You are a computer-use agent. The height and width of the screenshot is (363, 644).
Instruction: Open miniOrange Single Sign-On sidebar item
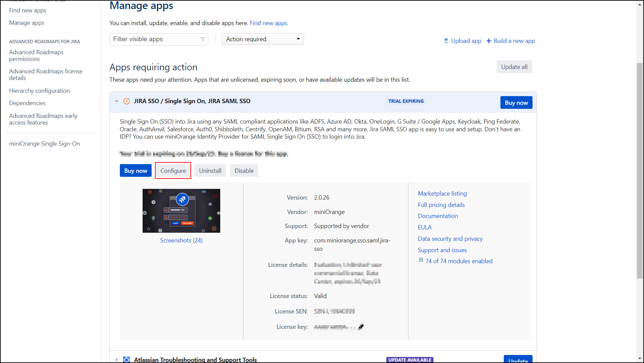tap(45, 144)
